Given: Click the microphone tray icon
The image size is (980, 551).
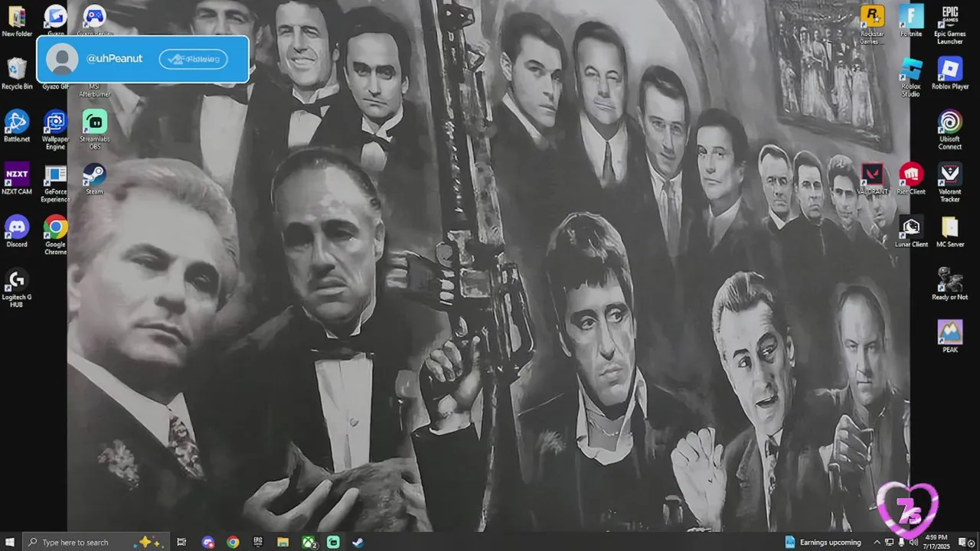Looking at the screenshot, I should point(901,542).
